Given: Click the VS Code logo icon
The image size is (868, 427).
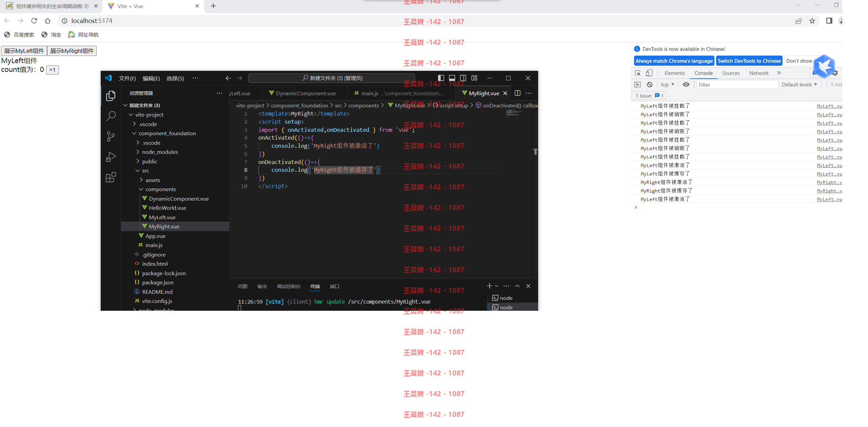Looking at the screenshot, I should [x=108, y=78].
